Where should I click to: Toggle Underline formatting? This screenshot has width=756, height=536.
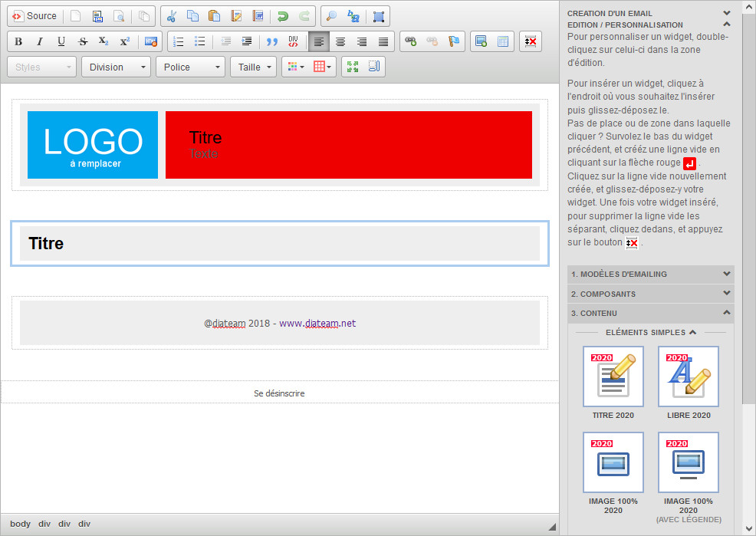click(x=61, y=41)
